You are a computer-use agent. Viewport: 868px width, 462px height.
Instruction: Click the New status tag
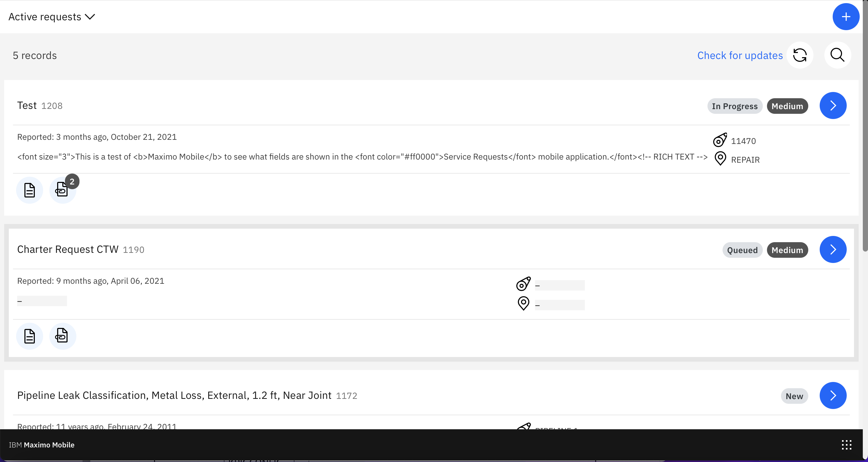pos(794,396)
